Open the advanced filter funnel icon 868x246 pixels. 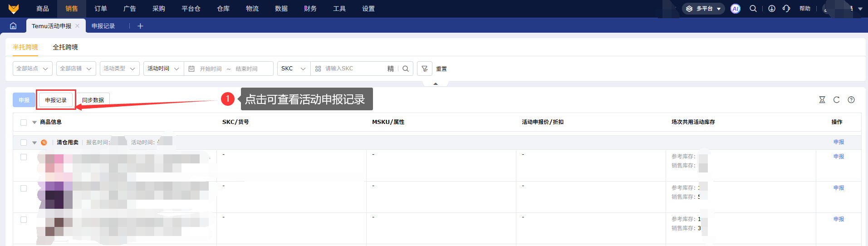(425, 69)
